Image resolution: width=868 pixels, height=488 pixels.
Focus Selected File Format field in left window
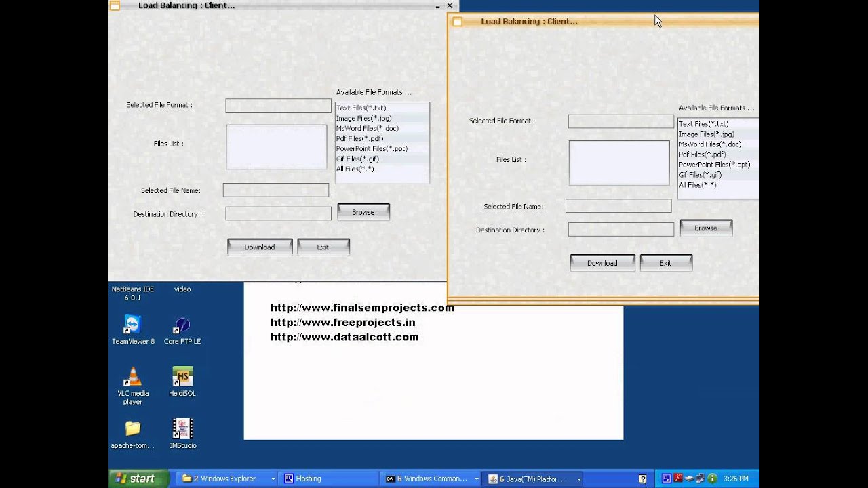click(278, 106)
